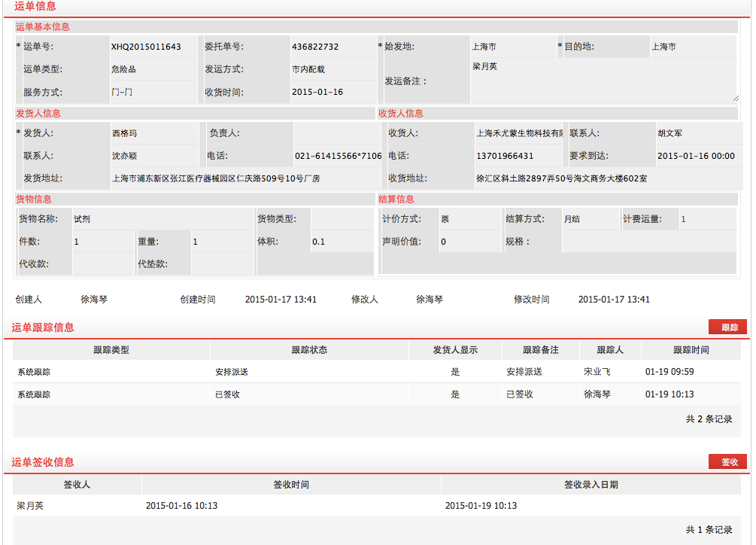Click the 结算方式 field showing 月结

pyautogui.click(x=588, y=219)
